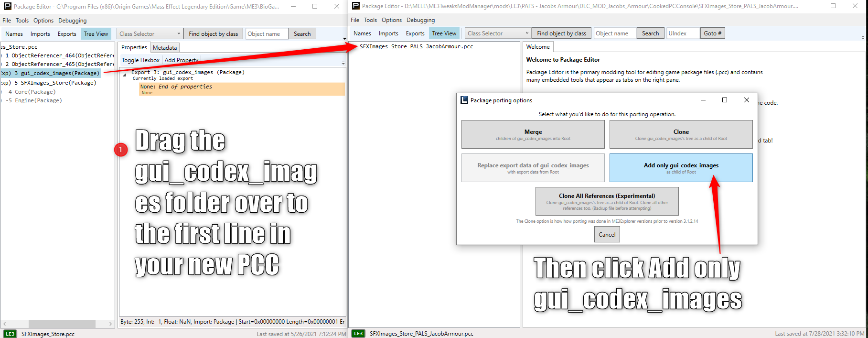Image resolution: width=868 pixels, height=338 pixels.
Task: Click right Package Editor title bar icon
Action: 355,6
